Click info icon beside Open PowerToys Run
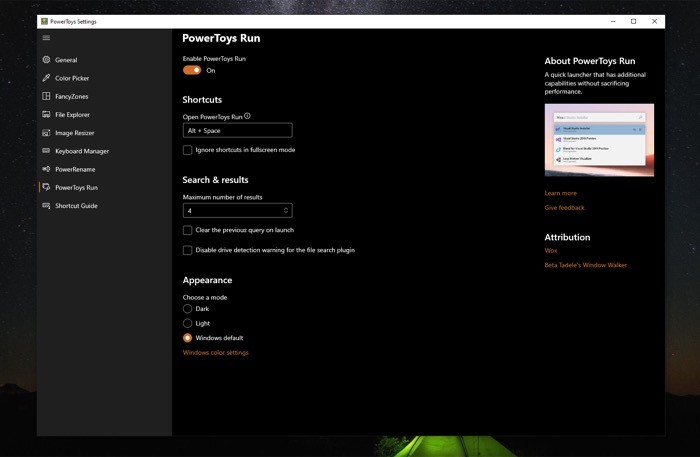700x457 pixels. (247, 116)
